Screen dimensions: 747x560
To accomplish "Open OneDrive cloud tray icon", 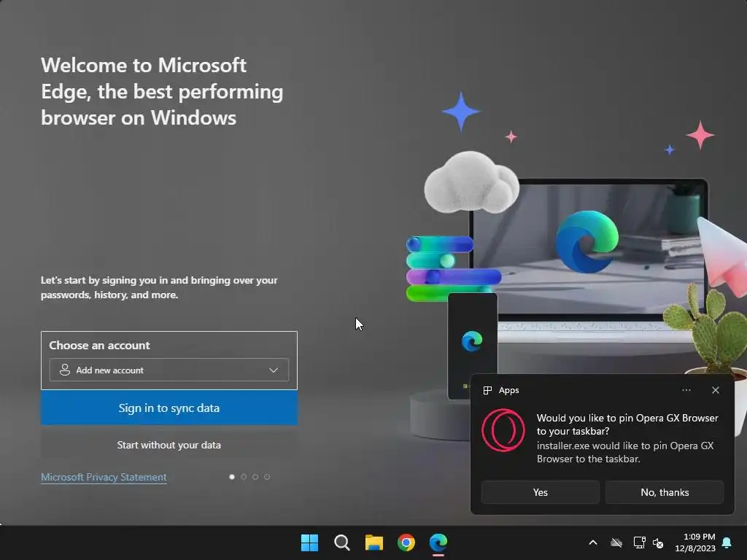I will (x=616, y=542).
